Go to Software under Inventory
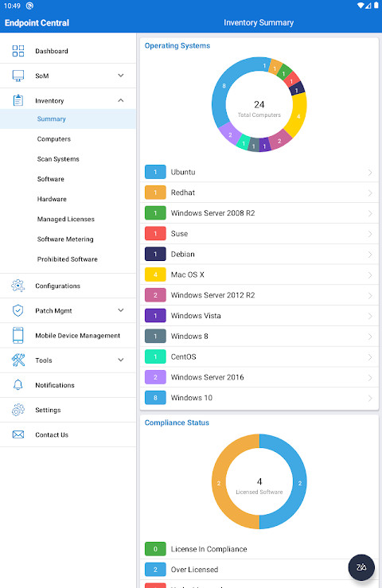The image size is (382, 588). pyautogui.click(x=68, y=179)
